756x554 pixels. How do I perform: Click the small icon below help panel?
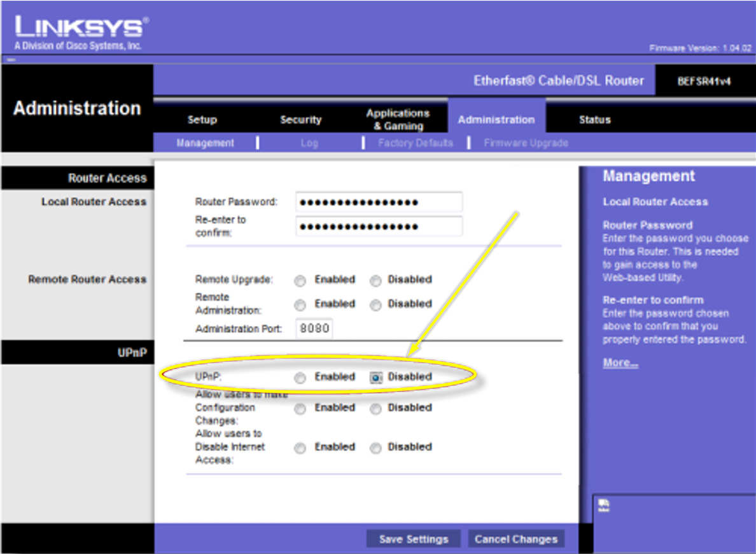point(604,505)
